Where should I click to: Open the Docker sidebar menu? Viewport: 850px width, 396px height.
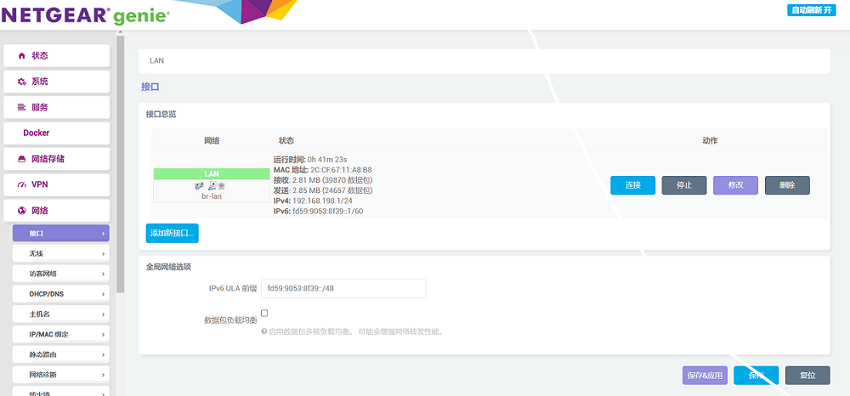click(x=57, y=133)
